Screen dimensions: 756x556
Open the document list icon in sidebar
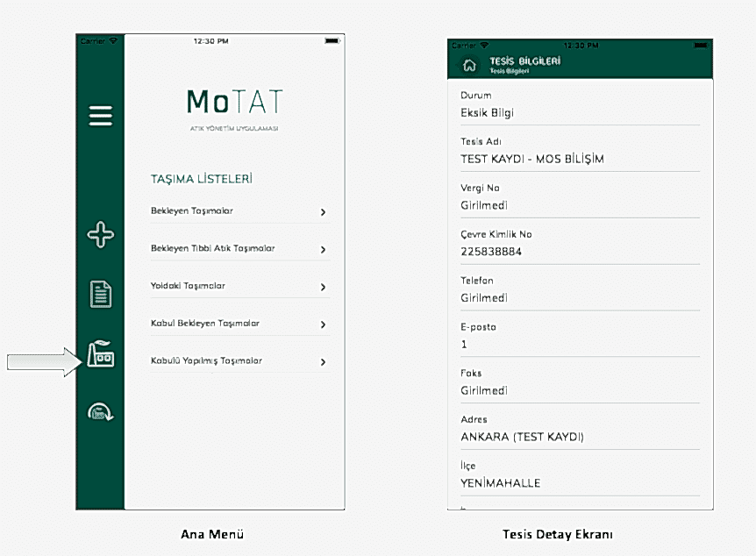101,294
